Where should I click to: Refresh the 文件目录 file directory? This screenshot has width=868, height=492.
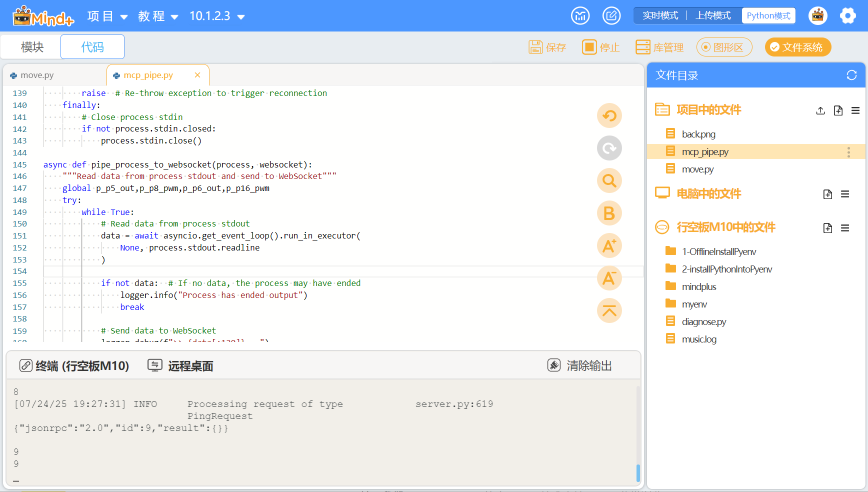[851, 75]
